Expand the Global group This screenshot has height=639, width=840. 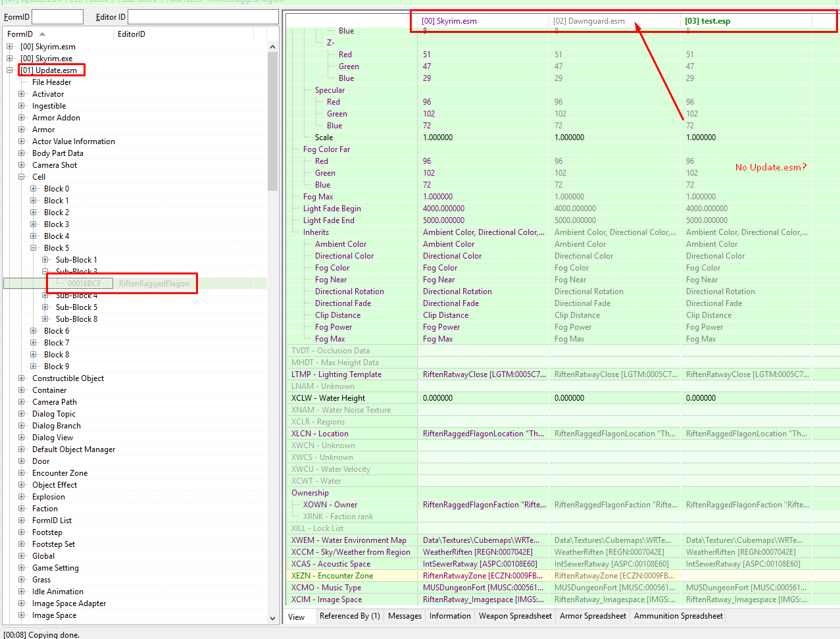(22, 556)
